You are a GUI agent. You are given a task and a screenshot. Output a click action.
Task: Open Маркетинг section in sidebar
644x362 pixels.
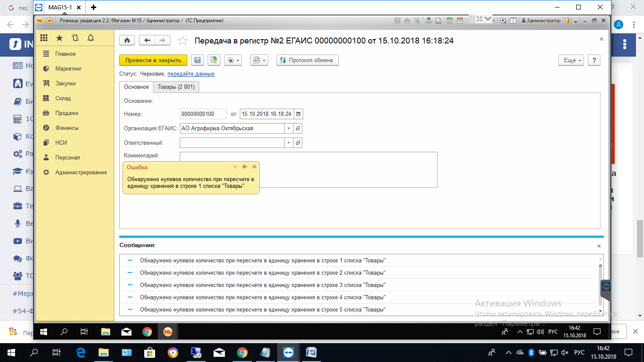coord(68,69)
